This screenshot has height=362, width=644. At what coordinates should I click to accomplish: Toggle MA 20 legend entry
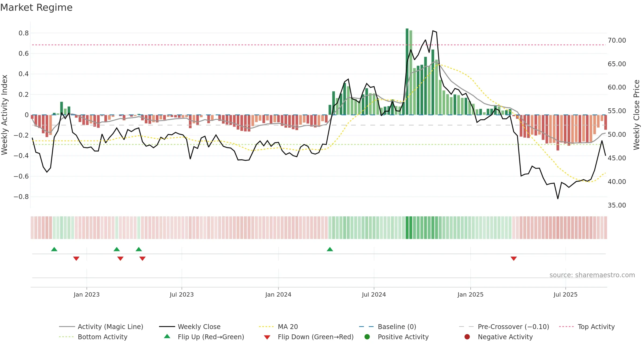coord(279,327)
